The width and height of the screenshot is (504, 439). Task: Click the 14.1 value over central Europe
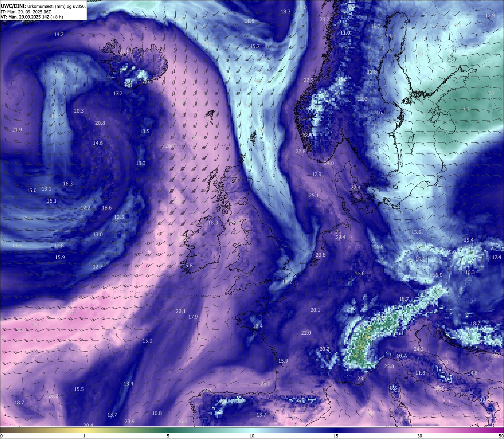coord(421,259)
